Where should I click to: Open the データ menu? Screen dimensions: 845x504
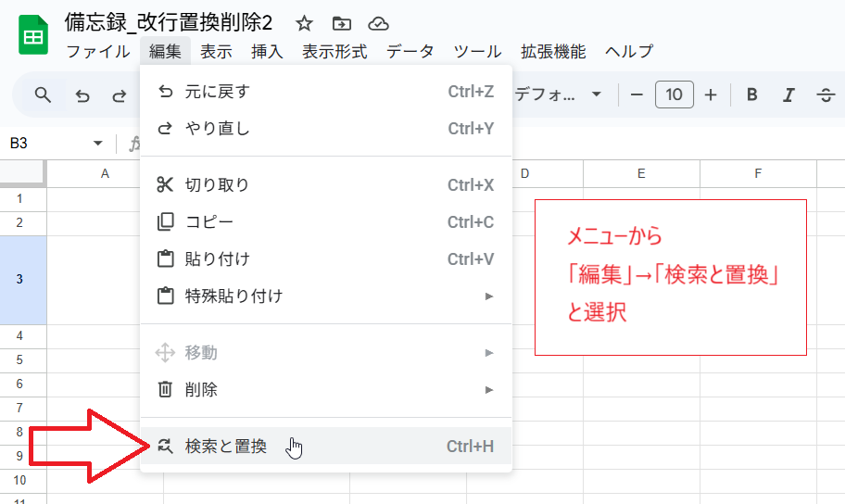pos(410,51)
